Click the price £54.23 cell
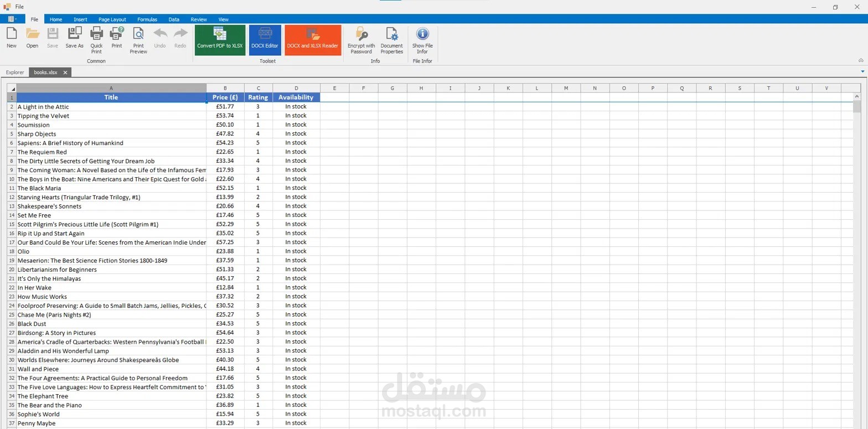868x429 pixels. [225, 143]
